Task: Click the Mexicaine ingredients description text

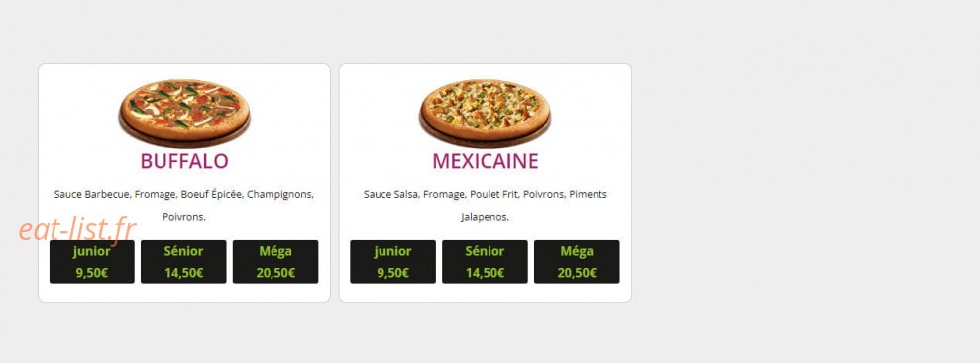Action: point(485,206)
